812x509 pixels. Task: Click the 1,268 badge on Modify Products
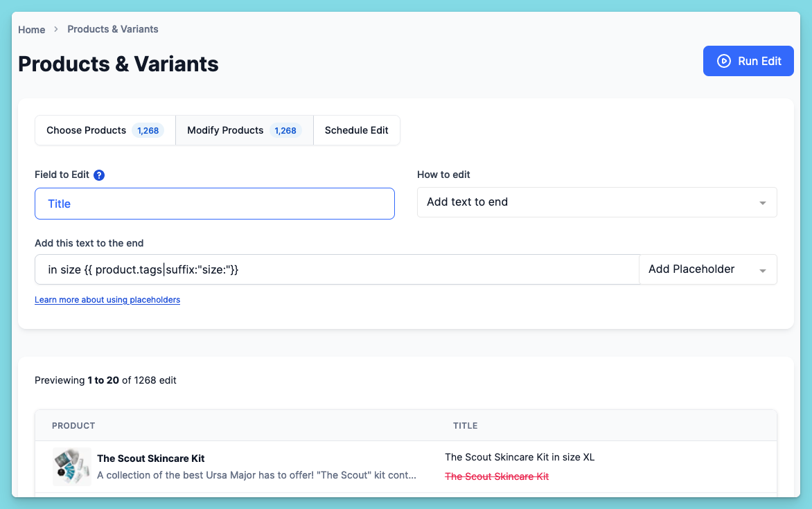pyautogui.click(x=285, y=130)
